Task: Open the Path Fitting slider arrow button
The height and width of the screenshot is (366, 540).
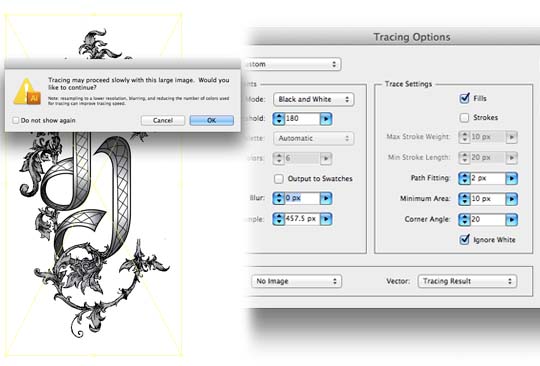Action: point(511,178)
